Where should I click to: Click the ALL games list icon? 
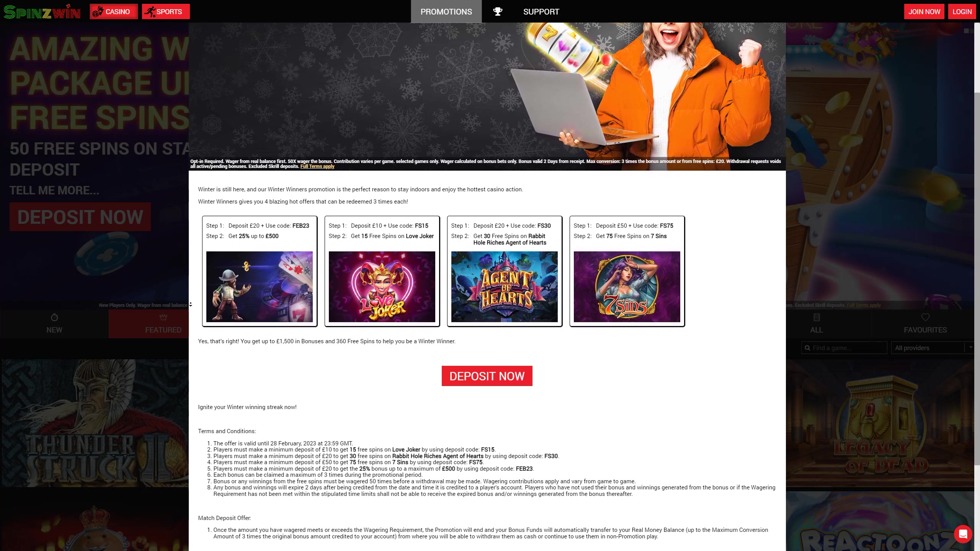click(x=816, y=317)
